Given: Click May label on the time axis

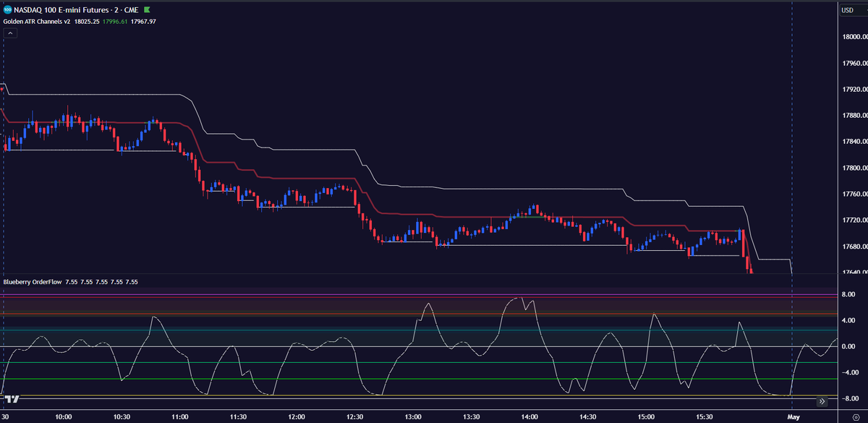Looking at the screenshot, I should pos(794,417).
